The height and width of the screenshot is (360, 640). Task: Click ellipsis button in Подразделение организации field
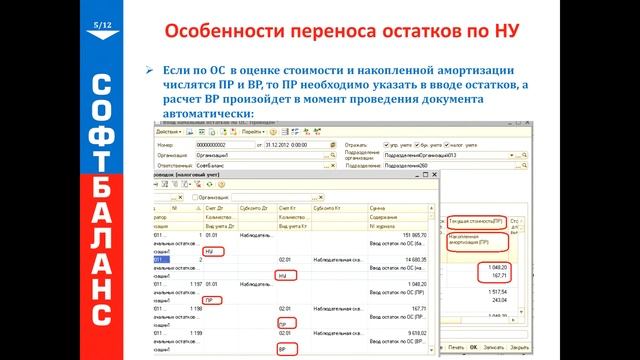(518, 156)
